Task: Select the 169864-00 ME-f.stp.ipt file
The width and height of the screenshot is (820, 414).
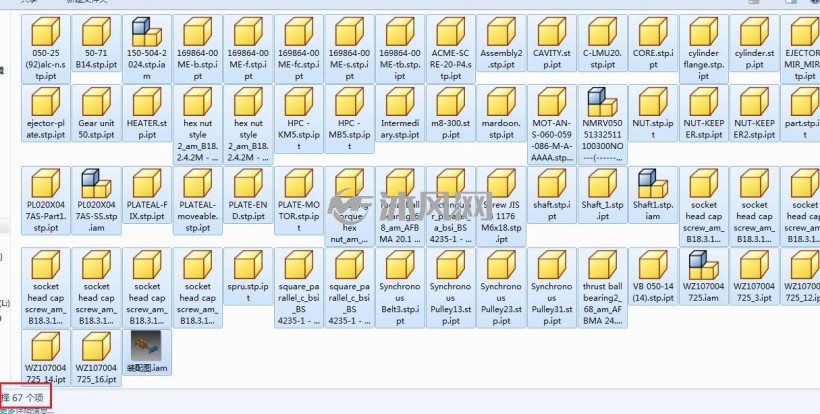Action: [x=248, y=49]
